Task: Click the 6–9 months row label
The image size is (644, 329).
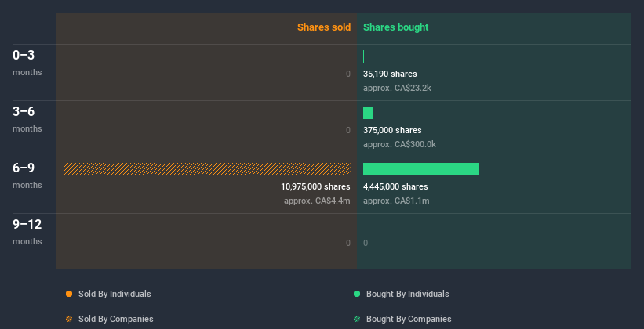Action: (27, 175)
